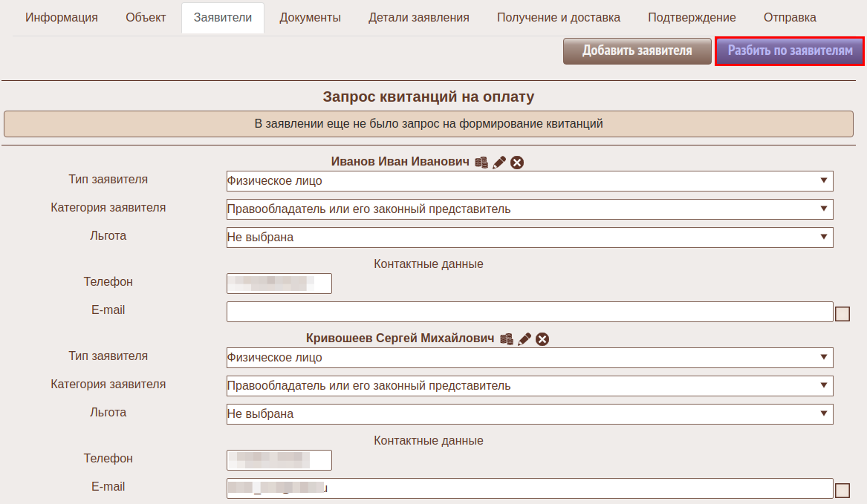Click the E-mail input field for Кривошеев
867x504 pixels.
coord(529,488)
